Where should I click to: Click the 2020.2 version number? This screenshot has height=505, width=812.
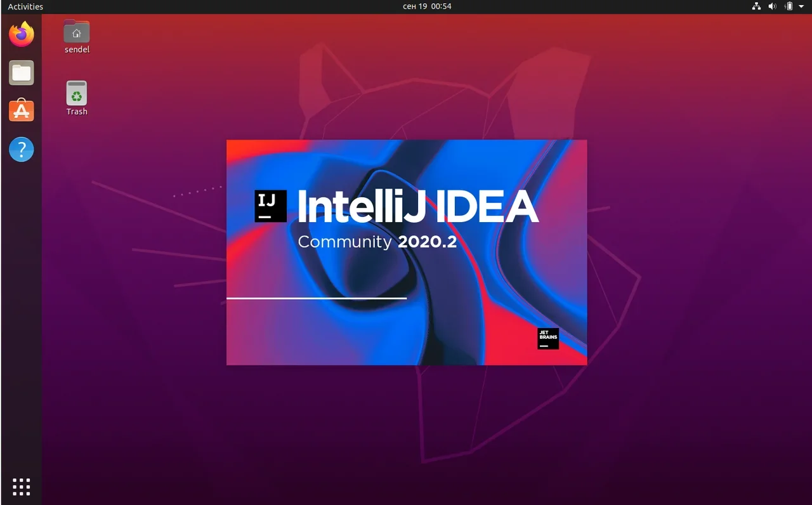pyautogui.click(x=427, y=242)
